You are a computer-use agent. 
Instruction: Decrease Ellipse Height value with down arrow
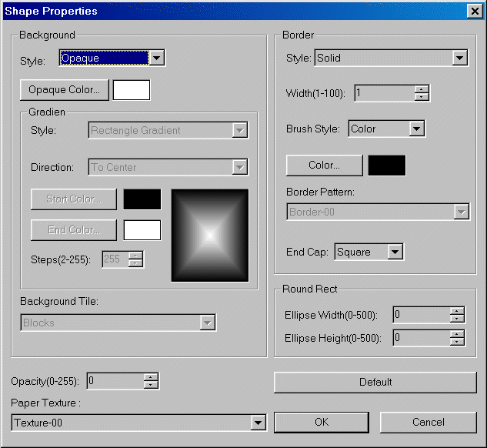pos(457,342)
